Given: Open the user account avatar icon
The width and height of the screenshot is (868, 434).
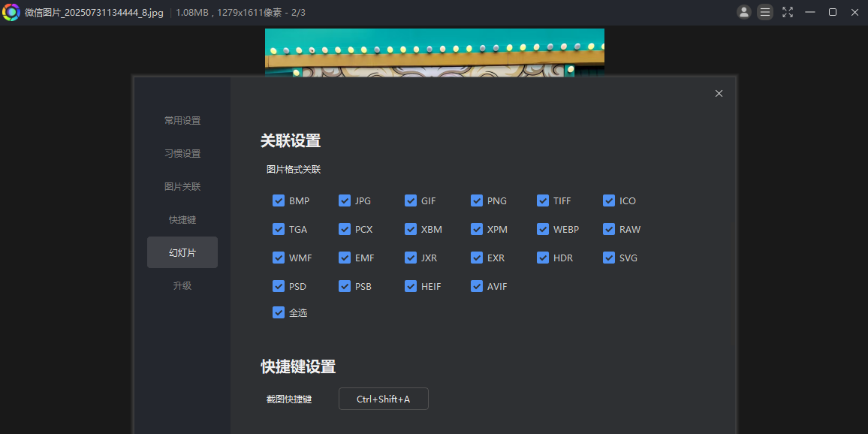Looking at the screenshot, I should [x=744, y=12].
